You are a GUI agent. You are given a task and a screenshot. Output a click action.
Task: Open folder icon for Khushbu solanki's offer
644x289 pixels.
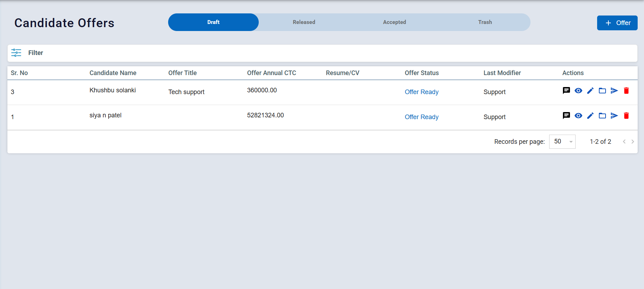point(602,91)
